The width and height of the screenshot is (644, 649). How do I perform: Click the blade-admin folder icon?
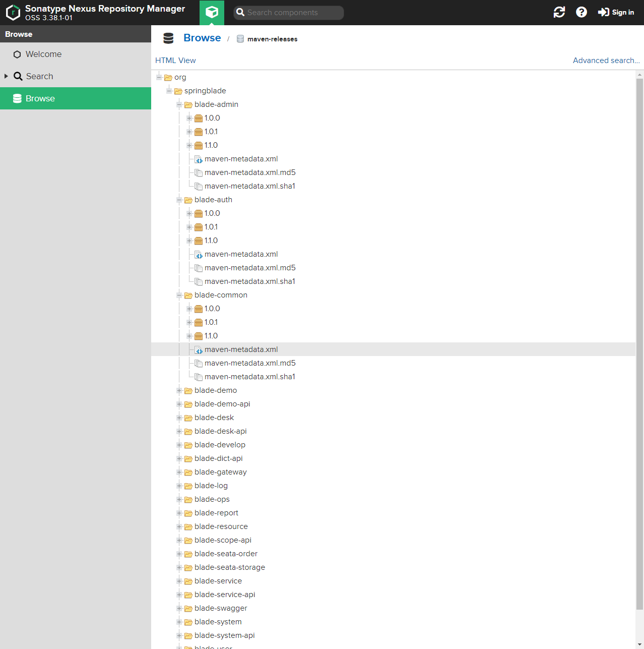click(188, 104)
